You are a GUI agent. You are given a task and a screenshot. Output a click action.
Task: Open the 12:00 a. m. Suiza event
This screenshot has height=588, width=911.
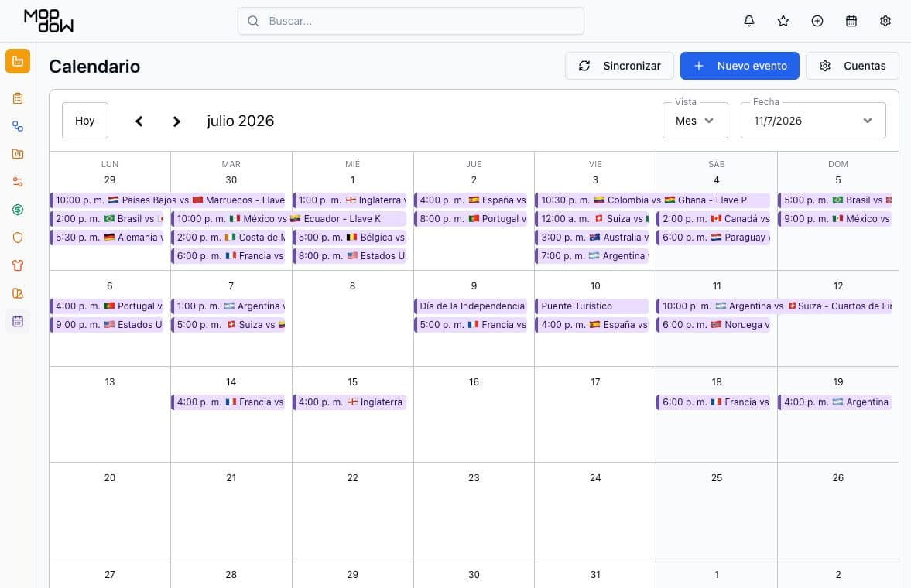(592, 218)
